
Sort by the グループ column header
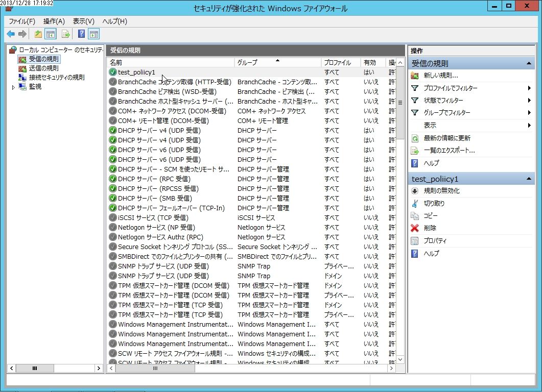tap(277, 62)
